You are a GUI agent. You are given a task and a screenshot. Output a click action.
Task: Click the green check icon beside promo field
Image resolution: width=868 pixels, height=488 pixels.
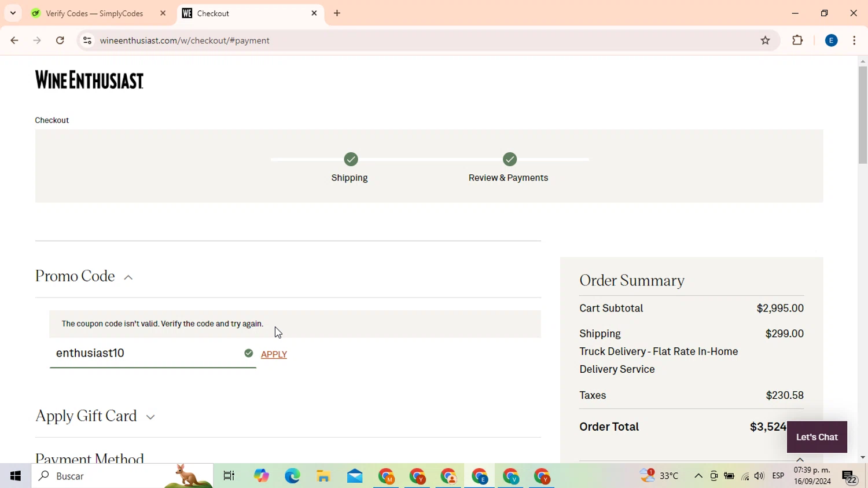pos(249,353)
